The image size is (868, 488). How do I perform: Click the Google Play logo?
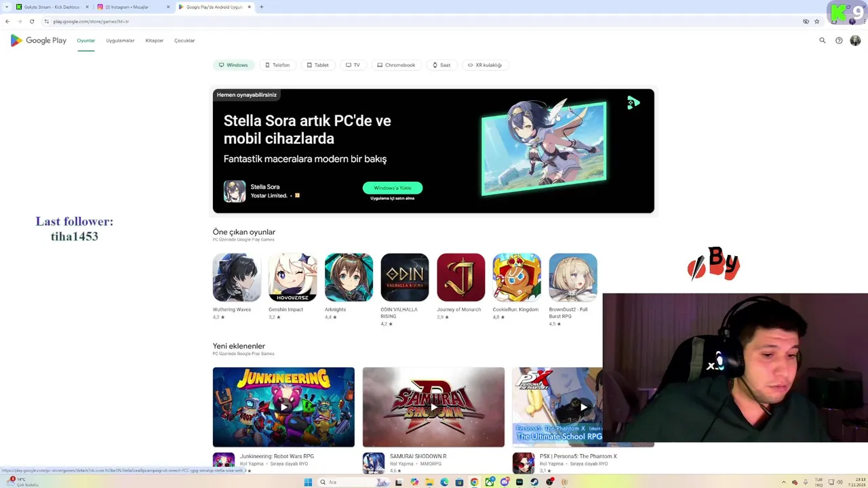[x=38, y=41]
